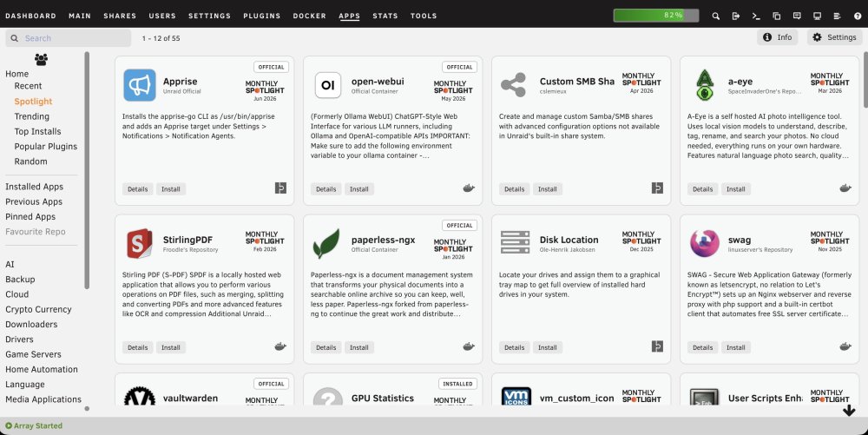Open the Docker menu
Screen dimensions: 868x435
(x=310, y=16)
